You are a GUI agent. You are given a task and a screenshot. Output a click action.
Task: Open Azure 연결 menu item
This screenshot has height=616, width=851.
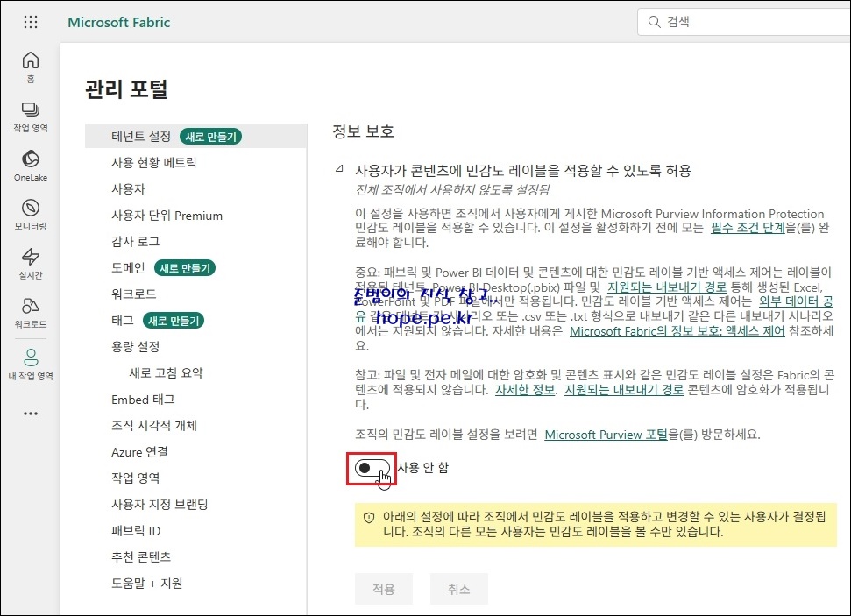point(139,452)
